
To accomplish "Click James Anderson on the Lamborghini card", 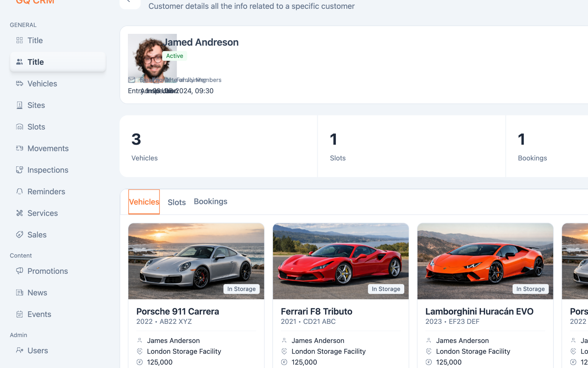I will (x=462, y=341).
